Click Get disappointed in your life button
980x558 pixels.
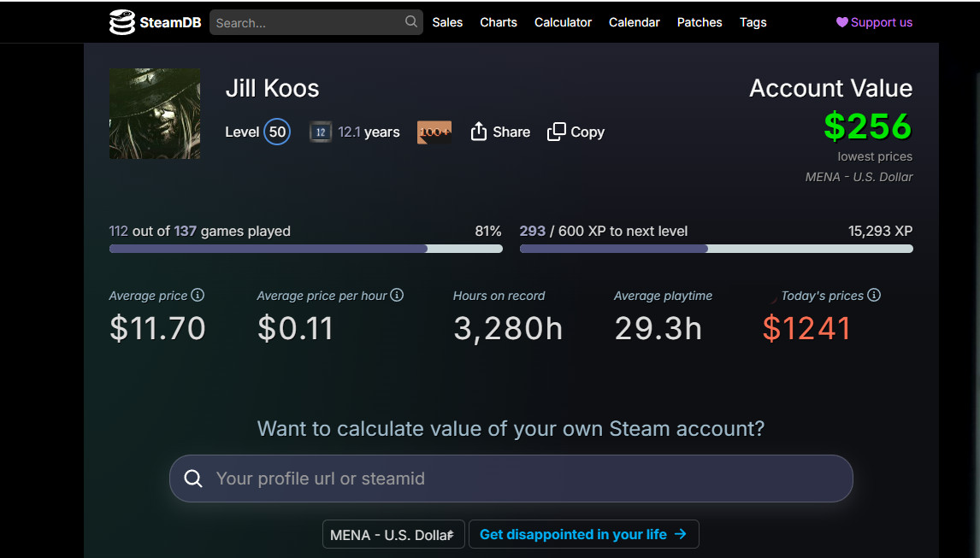point(583,535)
